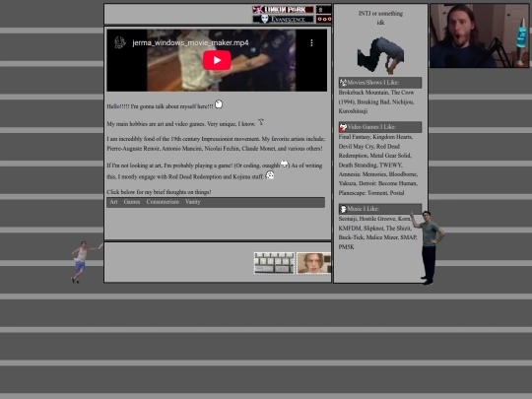The height and width of the screenshot is (399, 532).
Task: Click the cocktail glass emoji after "I know."
Action: (x=261, y=122)
